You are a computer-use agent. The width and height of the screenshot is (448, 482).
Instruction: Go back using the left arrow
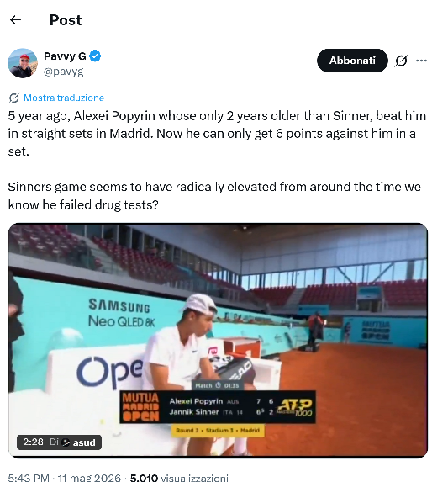15,20
